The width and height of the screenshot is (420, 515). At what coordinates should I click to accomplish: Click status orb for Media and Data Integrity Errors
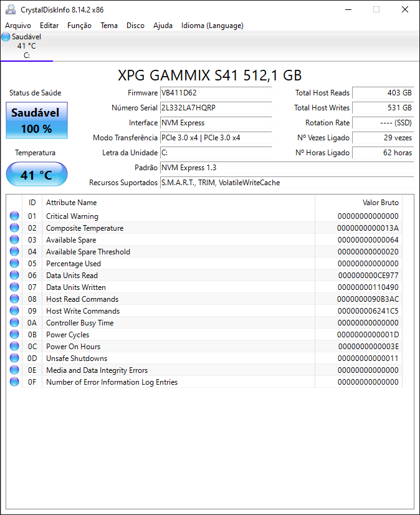[14, 370]
